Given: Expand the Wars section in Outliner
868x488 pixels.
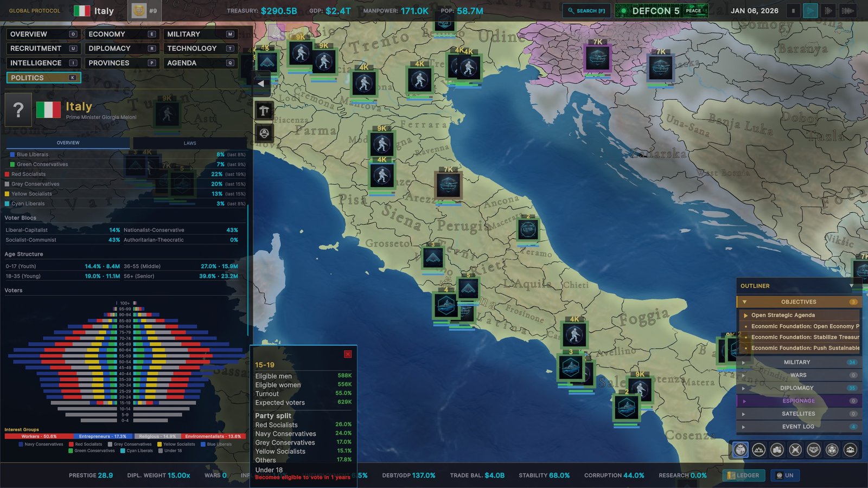Looking at the screenshot, I should [x=798, y=375].
